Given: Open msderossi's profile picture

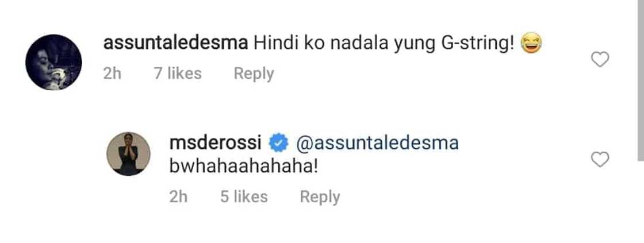Looking at the screenshot, I should (x=128, y=153).
